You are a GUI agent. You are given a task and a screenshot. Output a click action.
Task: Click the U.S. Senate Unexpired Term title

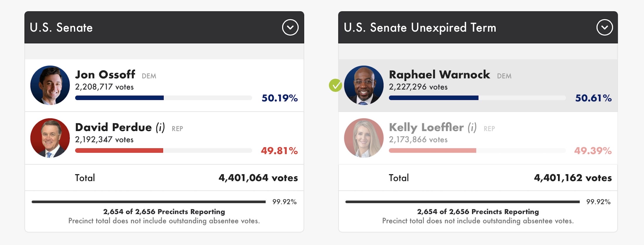[420, 28]
